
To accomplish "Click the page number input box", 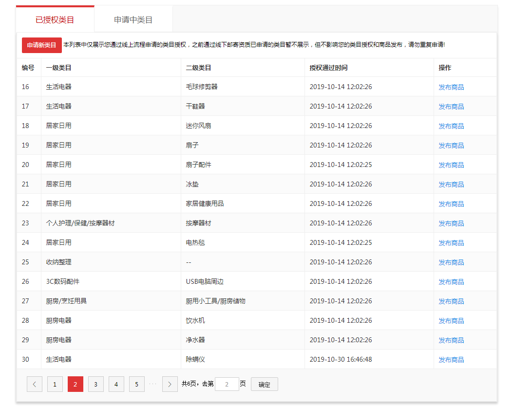I will click(227, 384).
